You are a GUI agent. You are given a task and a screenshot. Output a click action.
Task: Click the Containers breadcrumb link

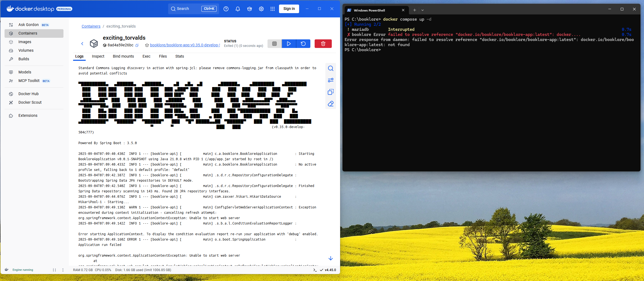pos(91,26)
